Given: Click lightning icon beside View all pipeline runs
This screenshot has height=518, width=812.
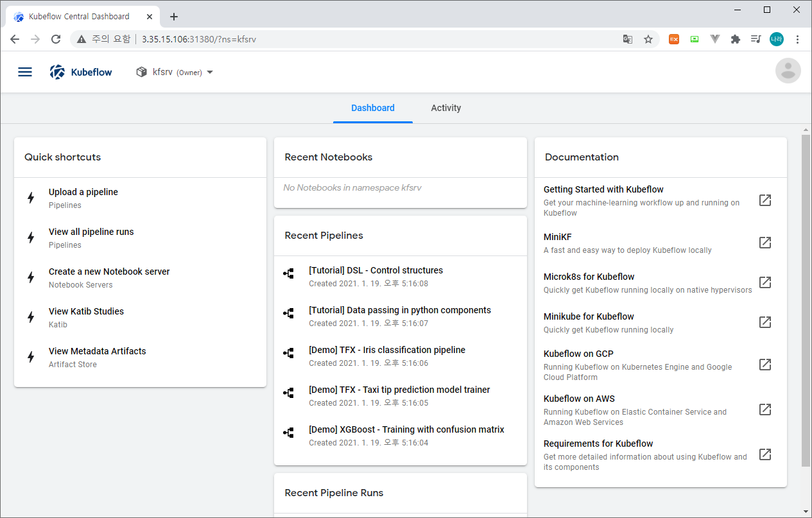Looking at the screenshot, I should [x=31, y=237].
